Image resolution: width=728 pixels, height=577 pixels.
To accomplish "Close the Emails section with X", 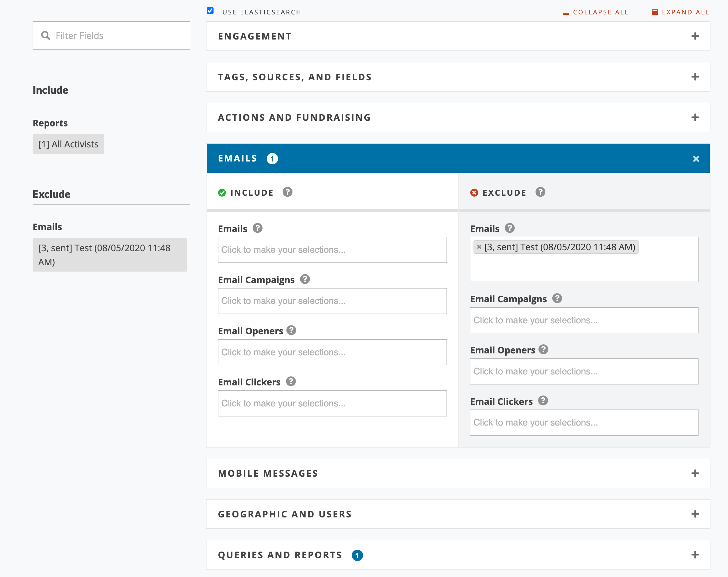I will click(x=696, y=159).
